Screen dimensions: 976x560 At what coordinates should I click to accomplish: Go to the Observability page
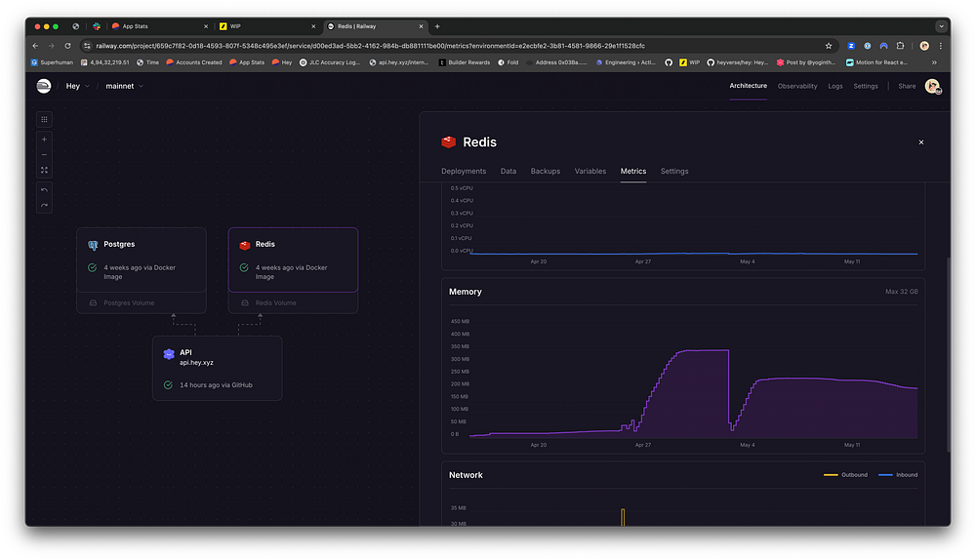point(797,86)
